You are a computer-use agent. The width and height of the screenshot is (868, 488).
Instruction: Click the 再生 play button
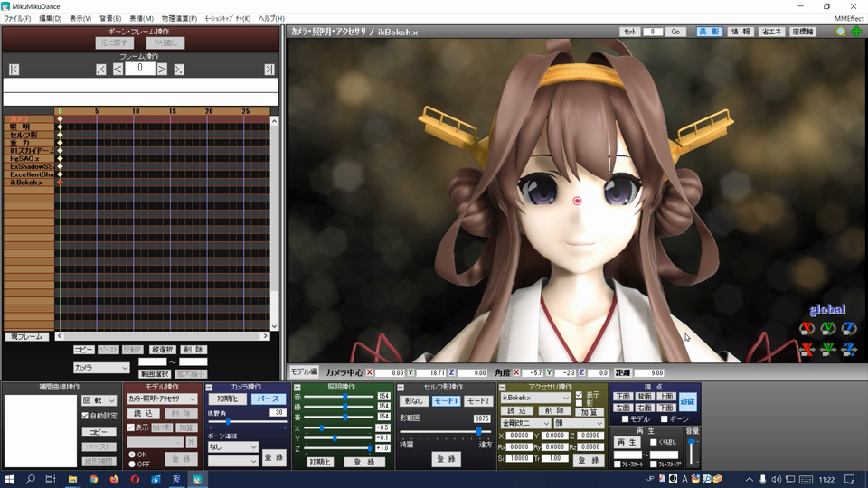point(627,442)
